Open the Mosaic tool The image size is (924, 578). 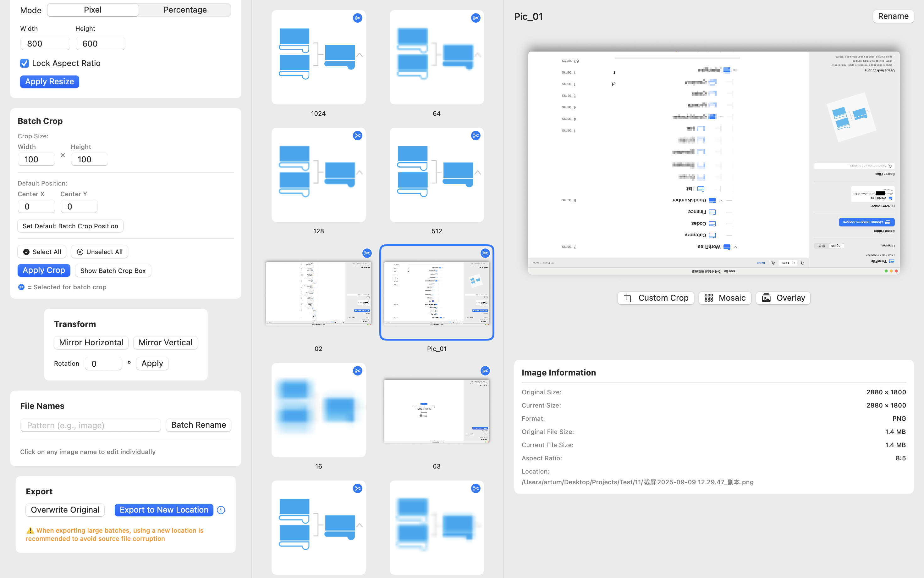[x=725, y=298]
